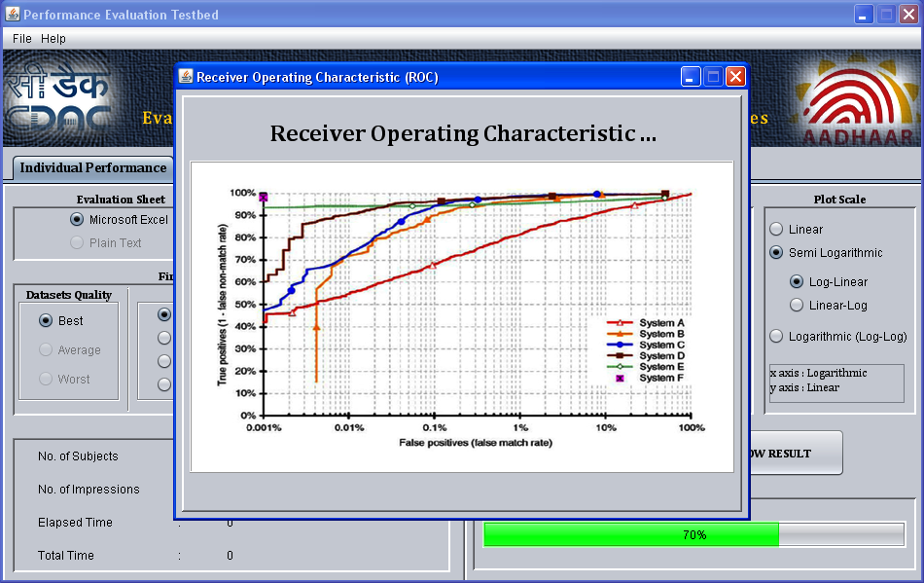The height and width of the screenshot is (583, 924).
Task: Open the Help menu
Action: (x=53, y=39)
